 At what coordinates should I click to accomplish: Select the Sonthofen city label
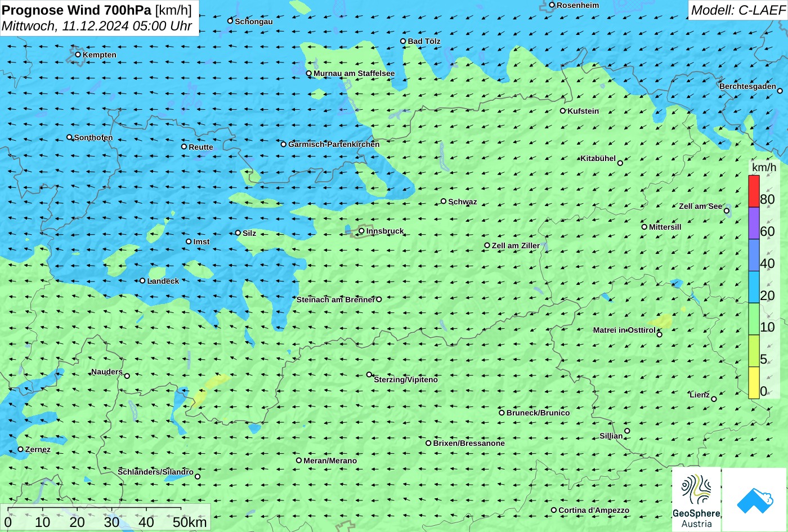tap(93, 137)
